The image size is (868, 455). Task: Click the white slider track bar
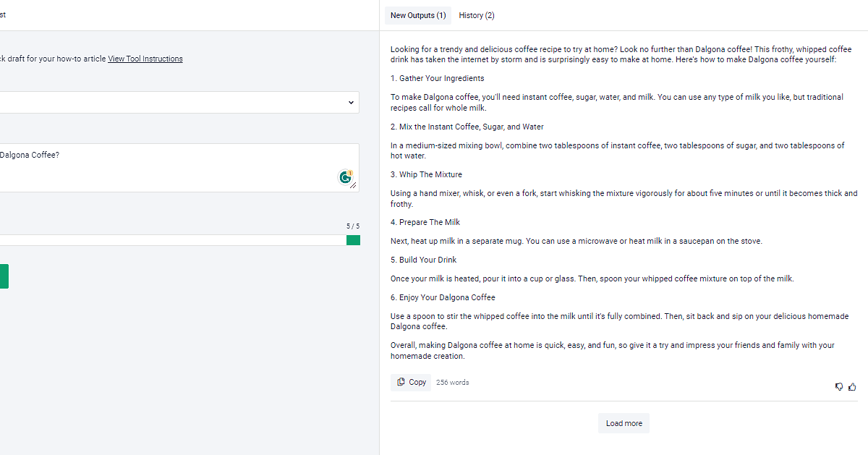point(174,240)
